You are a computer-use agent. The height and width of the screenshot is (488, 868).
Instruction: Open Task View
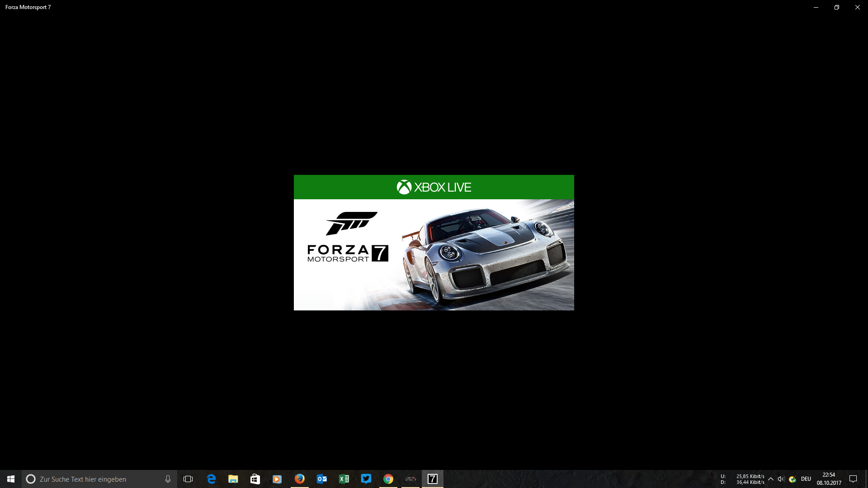click(188, 479)
